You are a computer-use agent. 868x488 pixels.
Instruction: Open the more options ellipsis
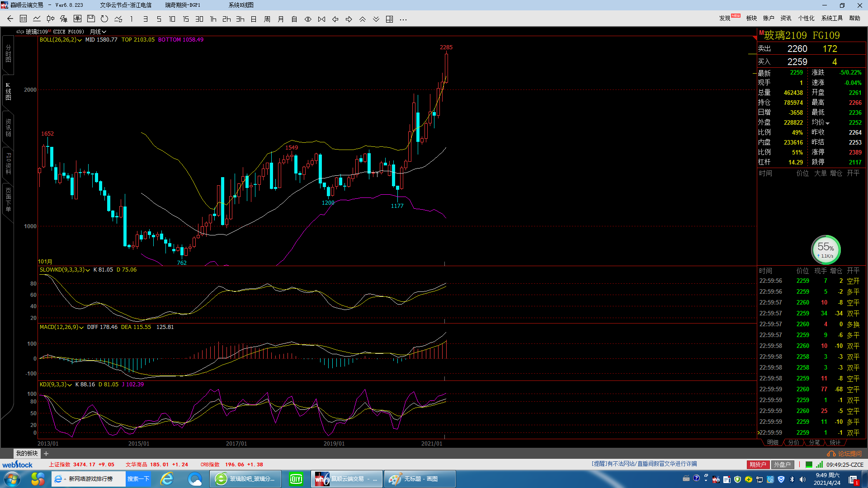click(403, 19)
